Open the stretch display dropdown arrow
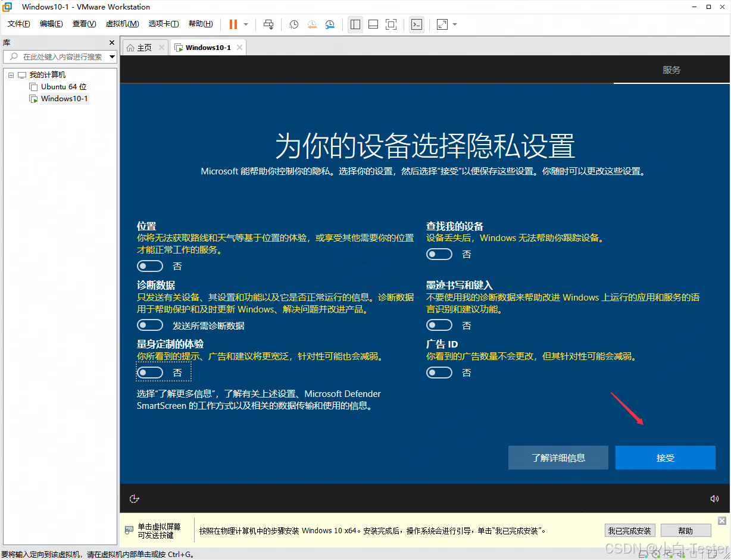 coord(455,24)
